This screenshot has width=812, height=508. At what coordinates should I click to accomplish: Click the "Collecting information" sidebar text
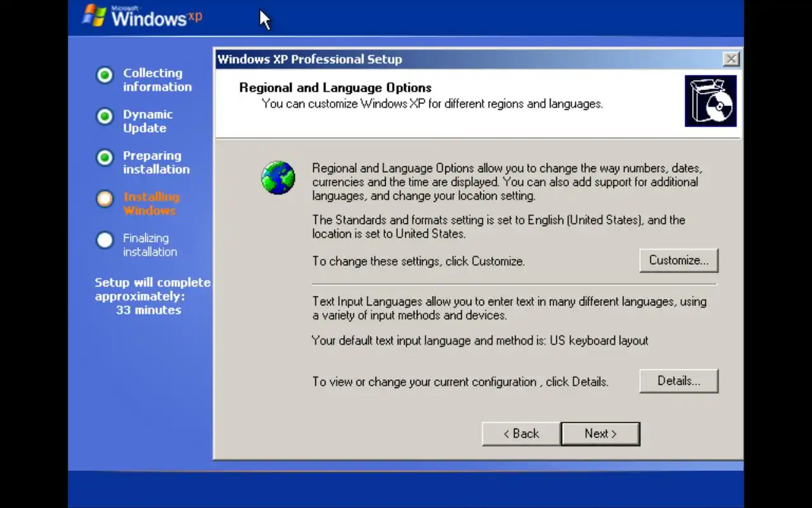coord(157,80)
